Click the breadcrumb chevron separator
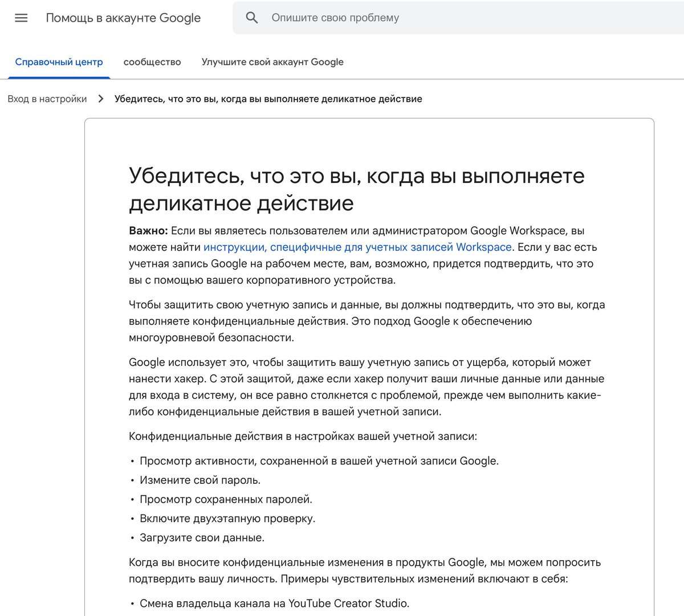Image resolution: width=684 pixels, height=616 pixels. 101,99
